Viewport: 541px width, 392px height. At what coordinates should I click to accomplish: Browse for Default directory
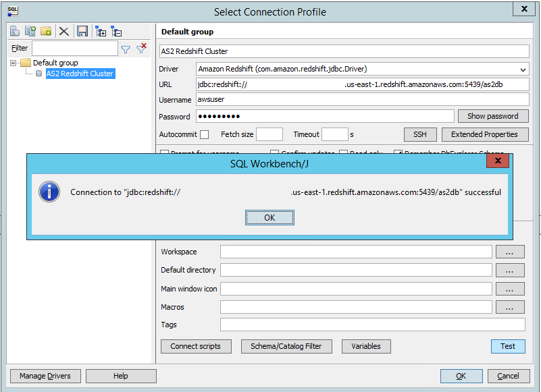[510, 270]
